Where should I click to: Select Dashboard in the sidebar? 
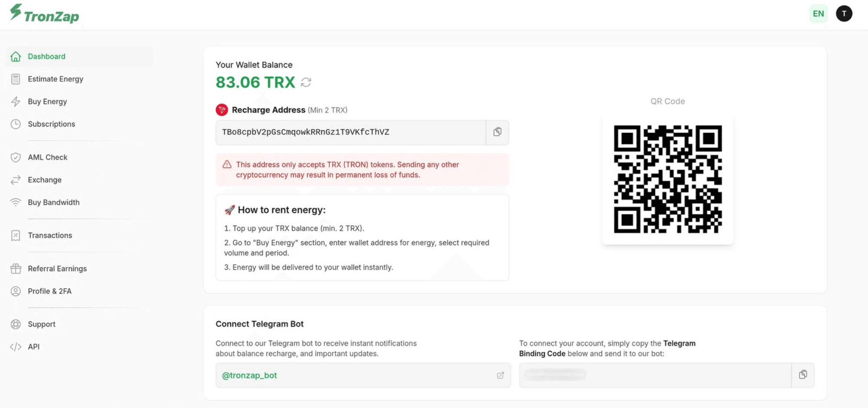(46, 56)
